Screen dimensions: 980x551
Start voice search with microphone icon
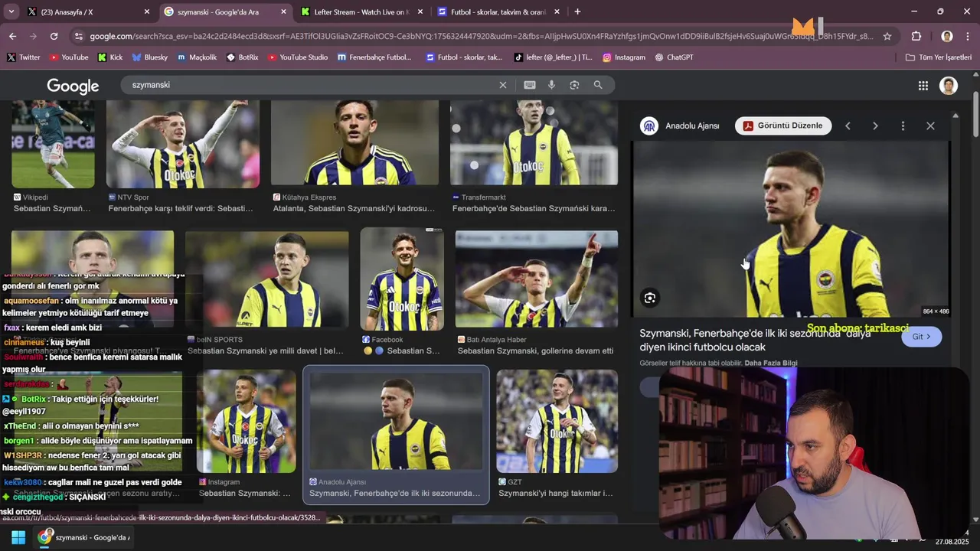[551, 85]
